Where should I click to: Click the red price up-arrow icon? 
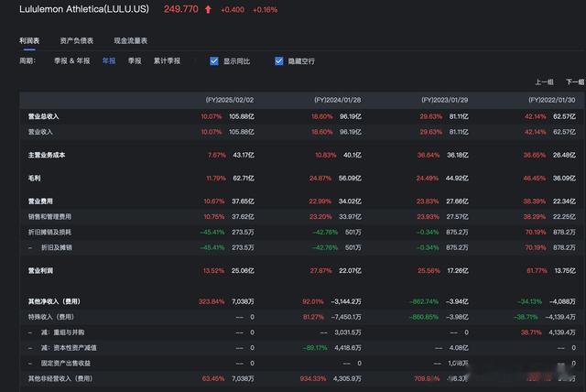coord(208,9)
